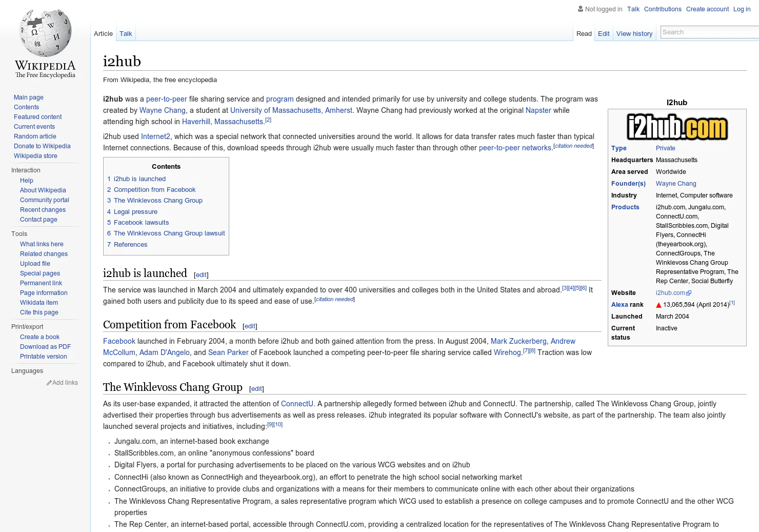Open Related changes link
This screenshot has width=759, height=532.
44,254
